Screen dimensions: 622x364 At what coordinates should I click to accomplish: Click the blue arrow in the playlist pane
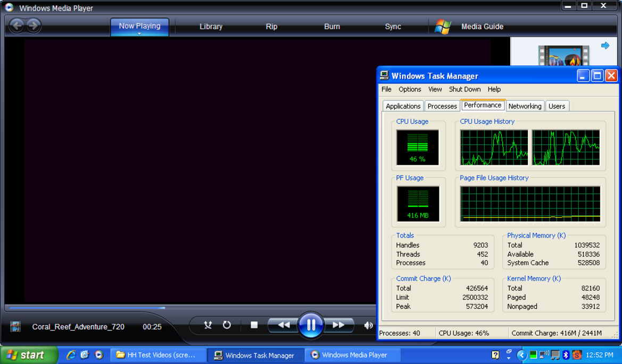pos(605,46)
